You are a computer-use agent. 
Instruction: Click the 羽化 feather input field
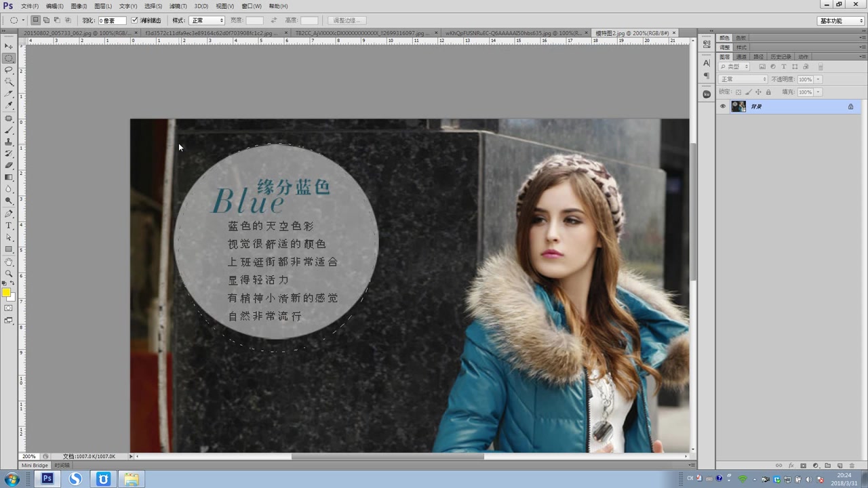[x=112, y=20]
